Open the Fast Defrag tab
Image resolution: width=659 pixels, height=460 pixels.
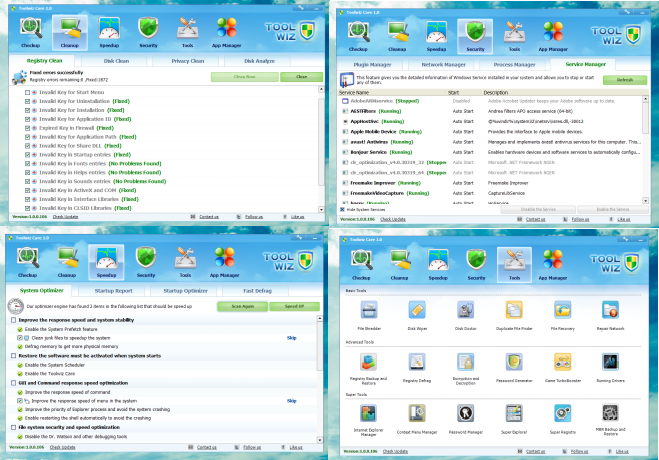click(257, 291)
